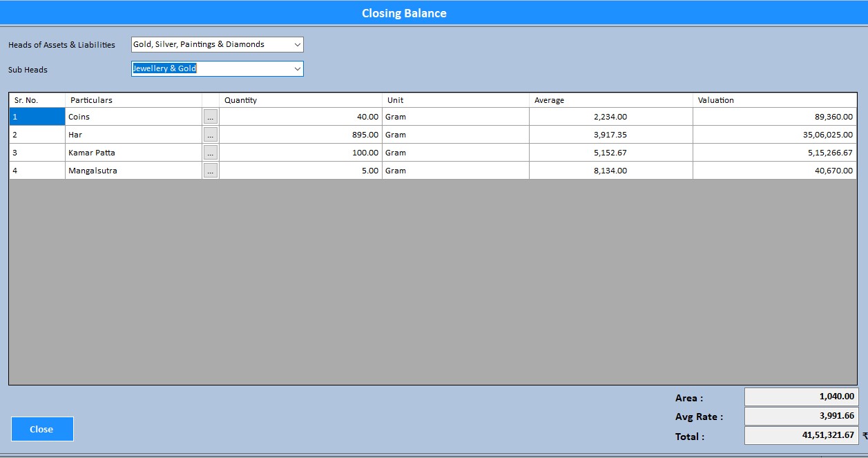
Task: Click the Area value field 1,040.00
Action: (801, 397)
